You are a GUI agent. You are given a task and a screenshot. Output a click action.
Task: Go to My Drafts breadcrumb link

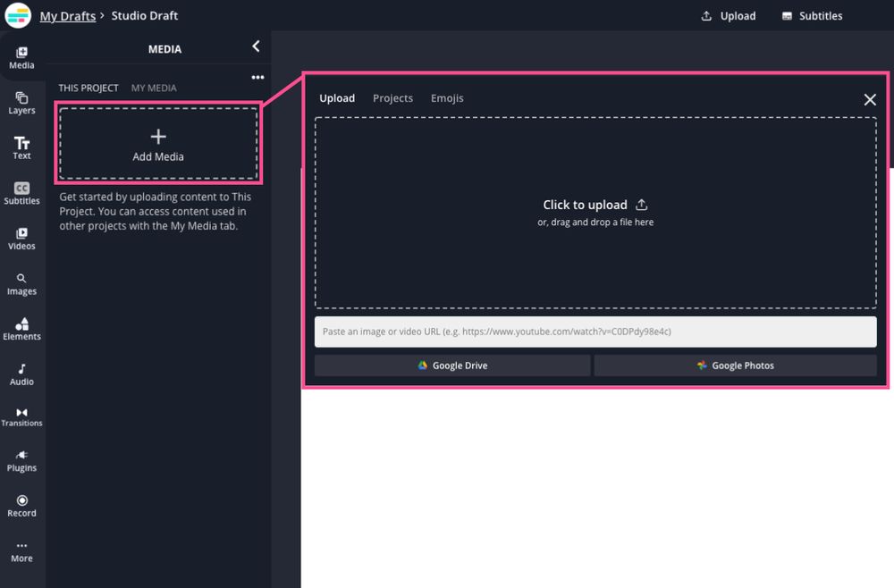[x=68, y=16]
